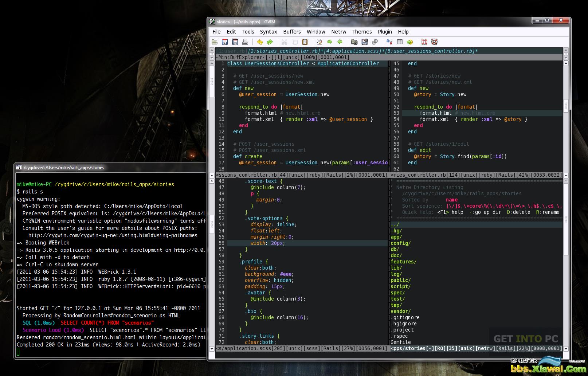Open the Window menu
The image size is (588, 376).
click(316, 32)
